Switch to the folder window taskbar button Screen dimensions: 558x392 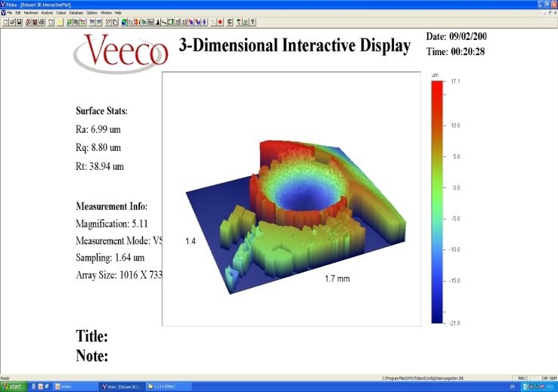[169, 386]
